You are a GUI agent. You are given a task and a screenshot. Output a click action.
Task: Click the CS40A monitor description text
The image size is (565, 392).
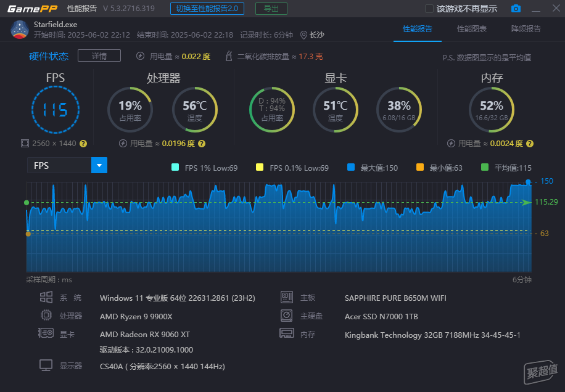point(162,367)
